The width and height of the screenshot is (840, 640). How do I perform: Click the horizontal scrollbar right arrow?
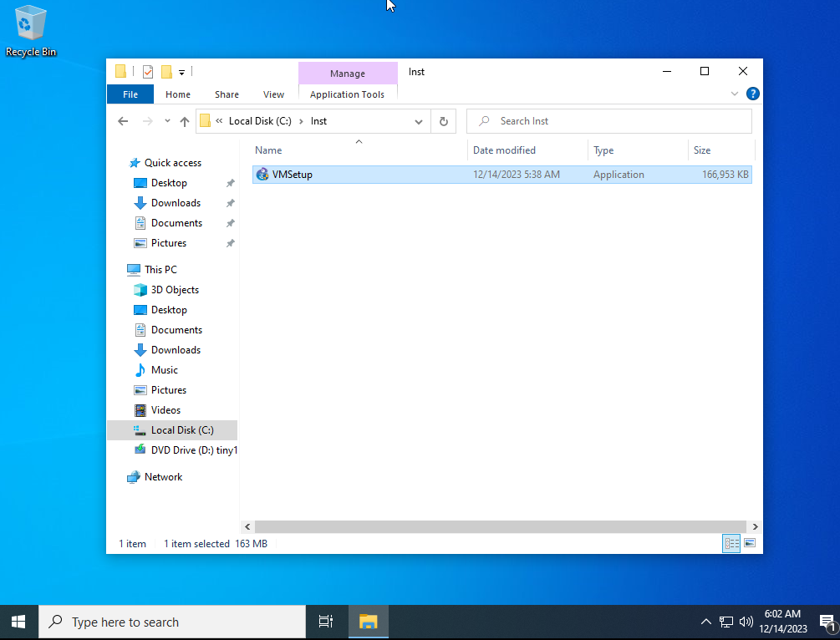pyautogui.click(x=755, y=526)
